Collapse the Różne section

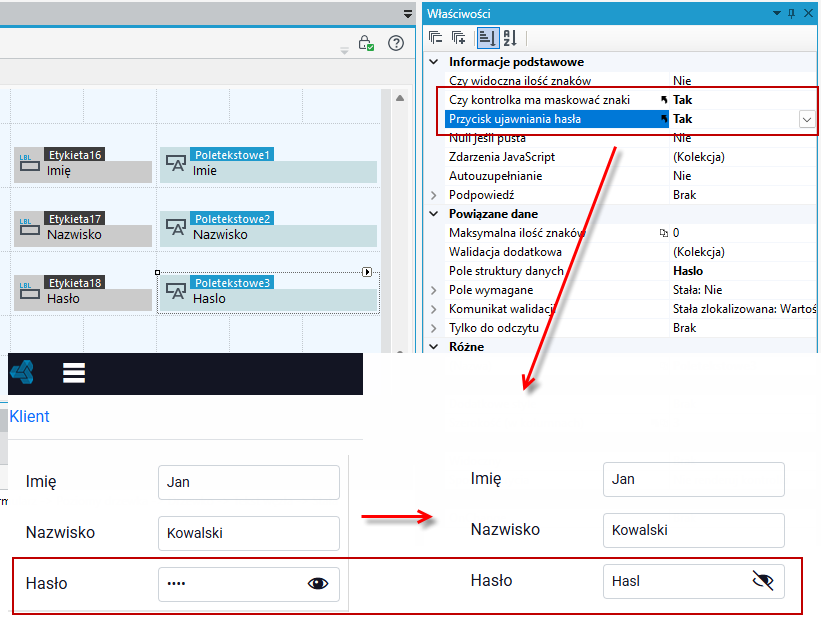434,347
